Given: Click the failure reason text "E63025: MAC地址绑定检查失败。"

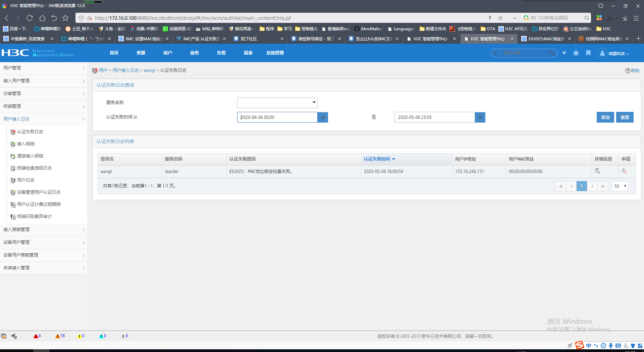Looking at the screenshot, I should click(261, 172).
